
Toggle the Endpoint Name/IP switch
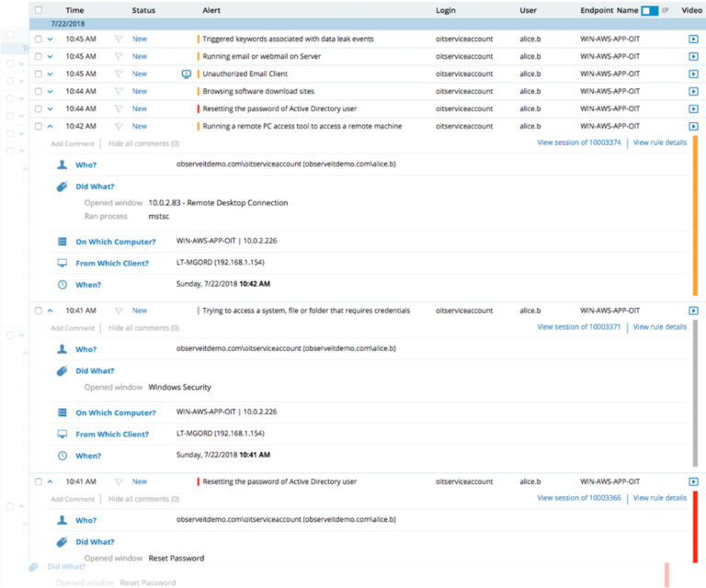[649, 10]
